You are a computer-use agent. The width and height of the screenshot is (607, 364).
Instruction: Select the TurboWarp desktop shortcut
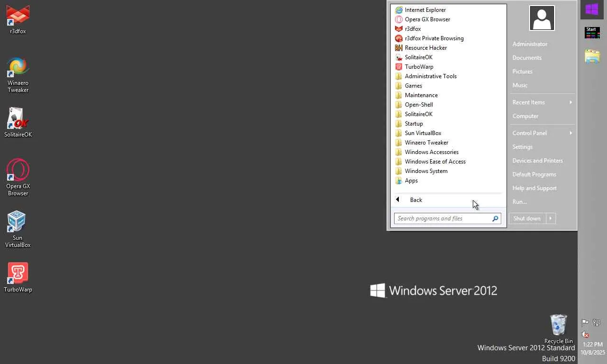click(18, 277)
